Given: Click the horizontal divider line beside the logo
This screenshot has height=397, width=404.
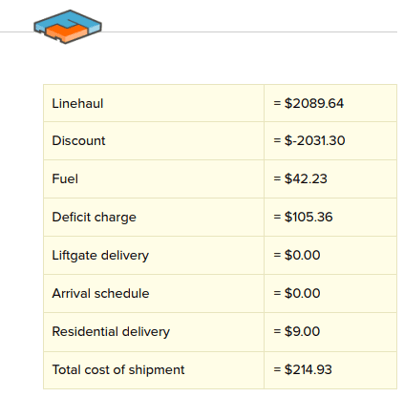Looking at the screenshot, I should (249, 32).
